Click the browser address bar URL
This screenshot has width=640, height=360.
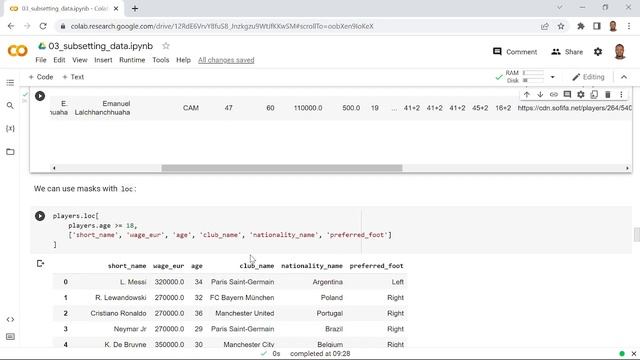coord(222,26)
